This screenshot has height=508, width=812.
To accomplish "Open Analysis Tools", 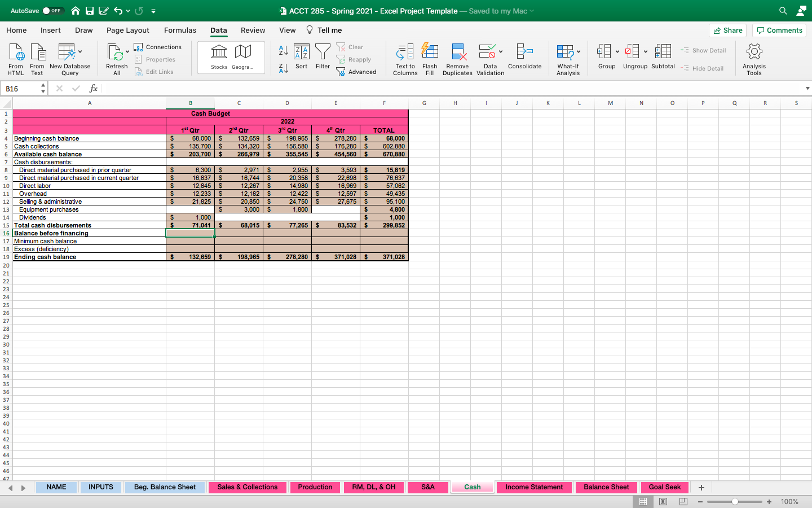I will pos(754,58).
